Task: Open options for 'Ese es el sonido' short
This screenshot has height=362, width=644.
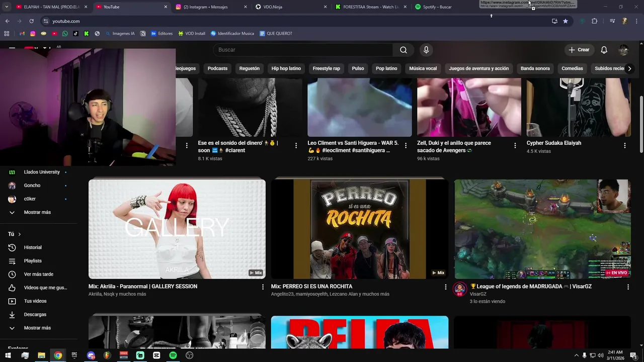Action: tap(296, 145)
